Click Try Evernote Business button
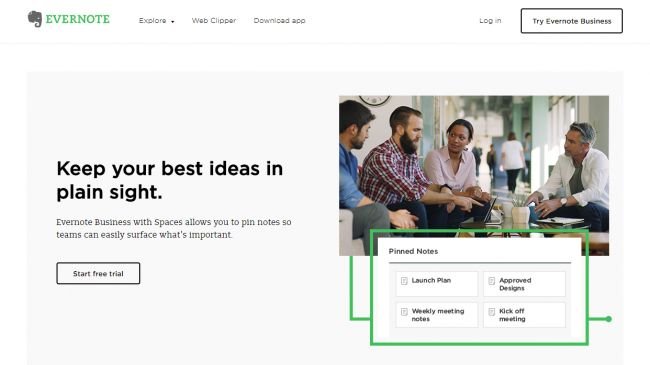The image size is (650, 365). (x=572, y=21)
